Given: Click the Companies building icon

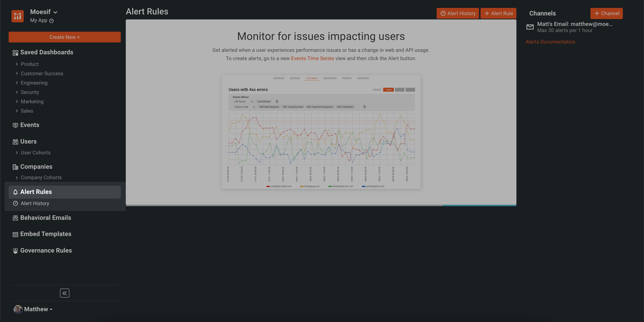Looking at the screenshot, I should click(x=15, y=167).
